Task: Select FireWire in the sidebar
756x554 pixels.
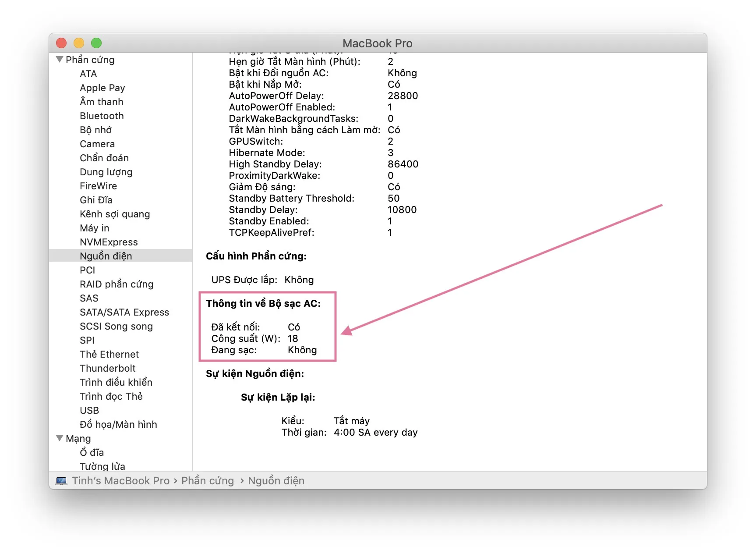Action: [x=99, y=186]
